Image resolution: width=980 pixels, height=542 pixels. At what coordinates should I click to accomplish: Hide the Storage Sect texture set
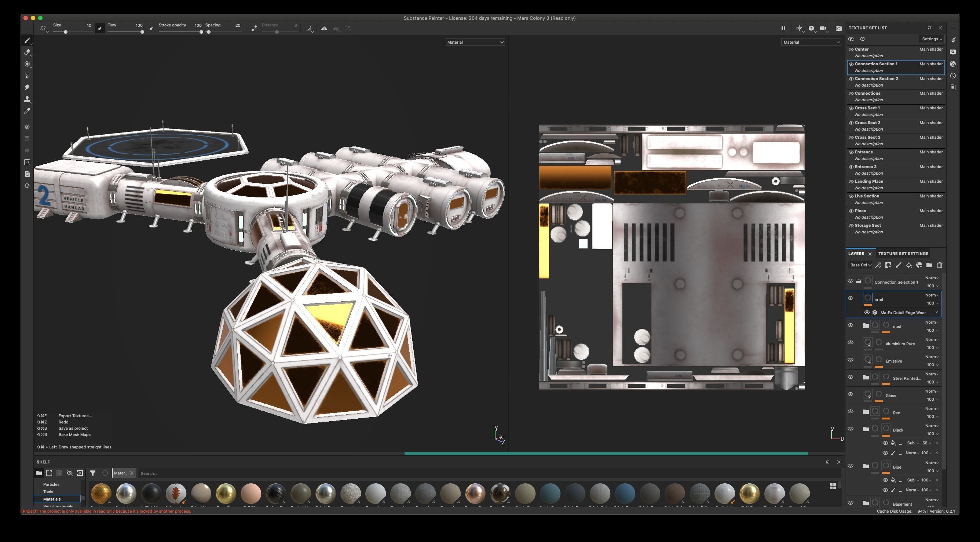tap(851, 226)
